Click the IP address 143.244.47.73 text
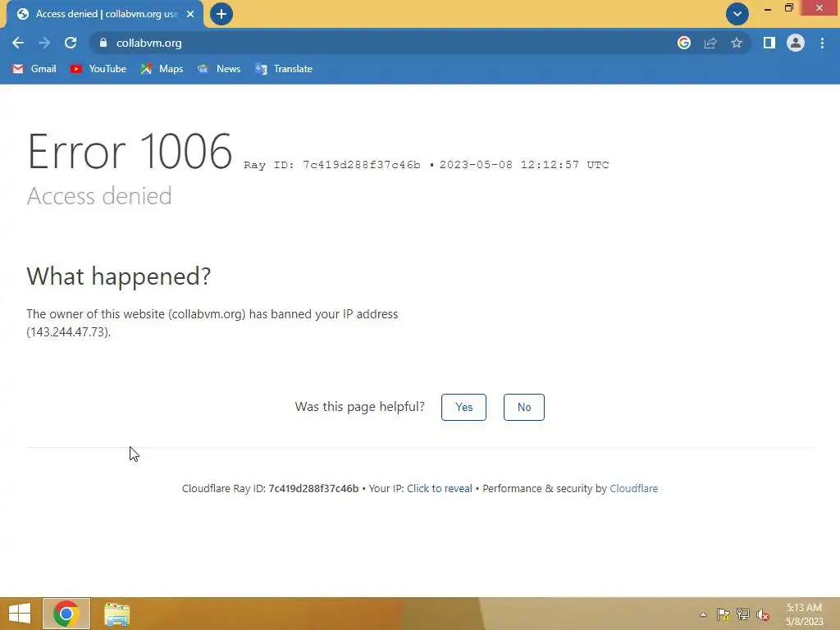The height and width of the screenshot is (630, 840). pos(69,332)
